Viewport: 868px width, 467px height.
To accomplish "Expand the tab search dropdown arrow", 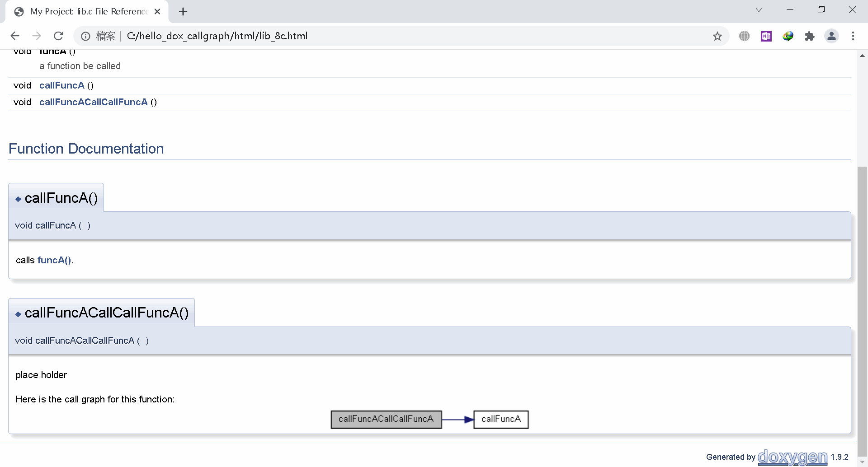I will (x=759, y=10).
